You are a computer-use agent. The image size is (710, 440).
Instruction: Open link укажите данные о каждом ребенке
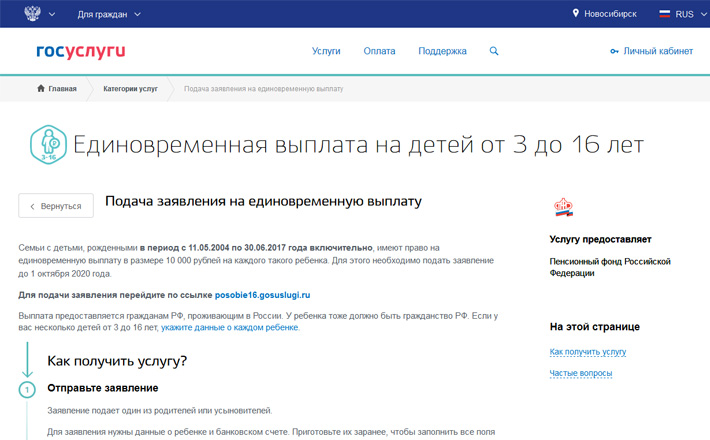click(230, 327)
